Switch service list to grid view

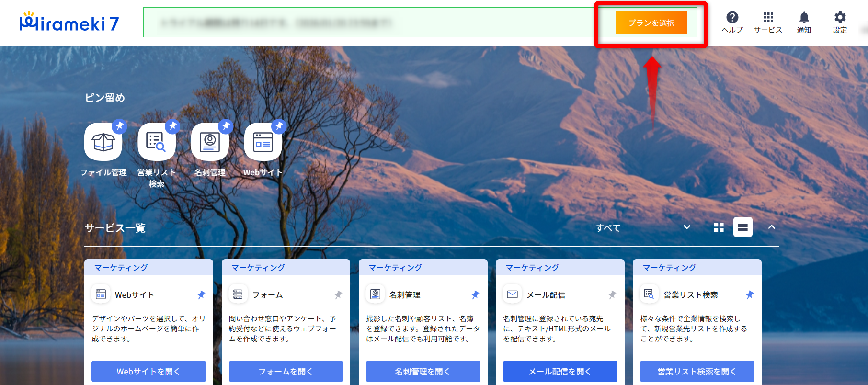click(719, 227)
